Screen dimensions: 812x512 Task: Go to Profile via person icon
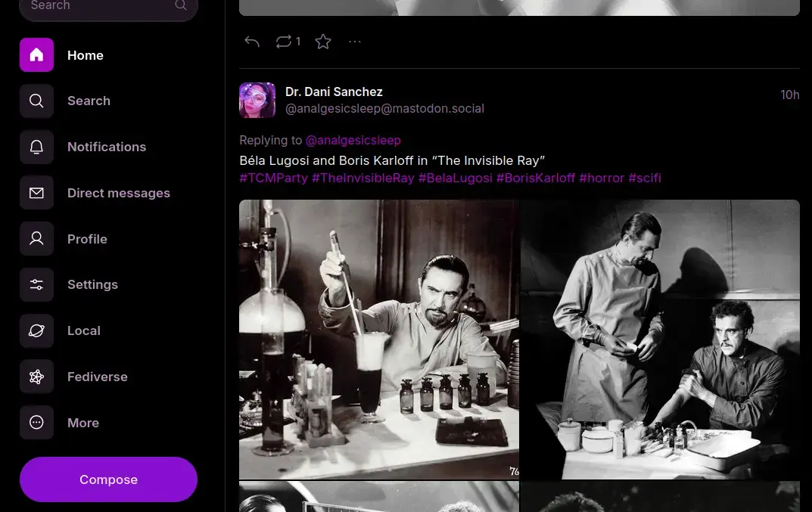click(x=36, y=239)
